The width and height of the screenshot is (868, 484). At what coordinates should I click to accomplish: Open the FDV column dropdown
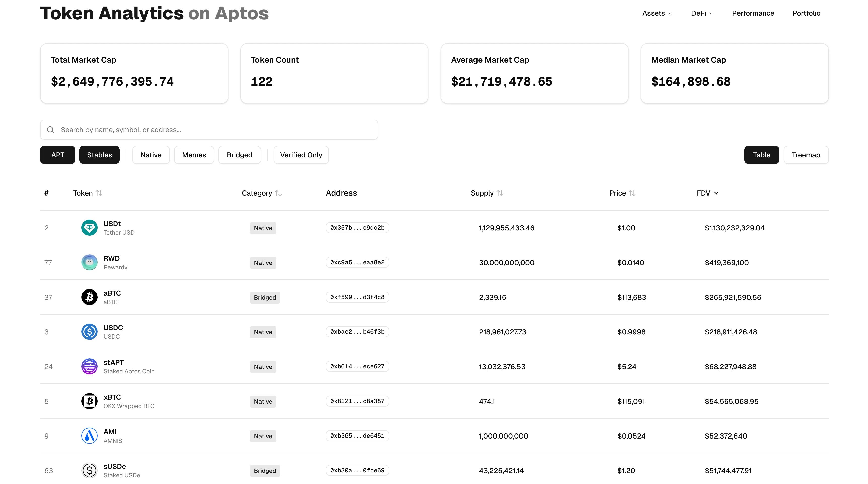pos(707,193)
